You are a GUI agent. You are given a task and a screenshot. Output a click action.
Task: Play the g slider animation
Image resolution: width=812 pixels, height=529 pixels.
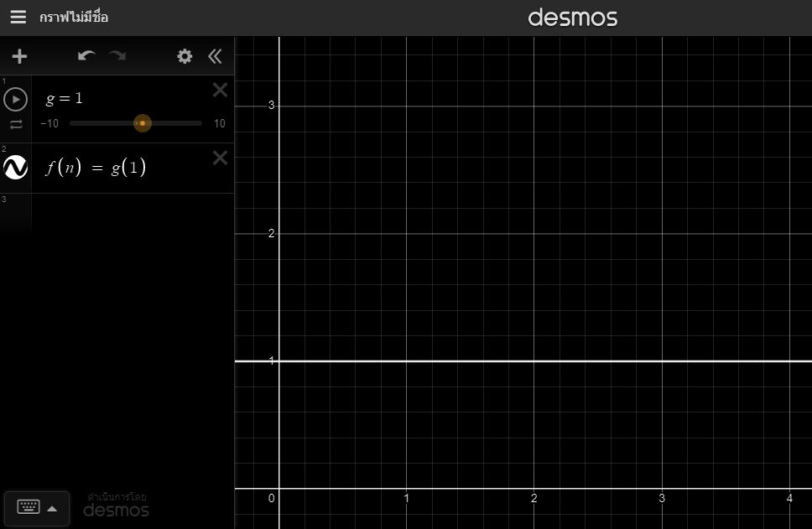[15, 99]
